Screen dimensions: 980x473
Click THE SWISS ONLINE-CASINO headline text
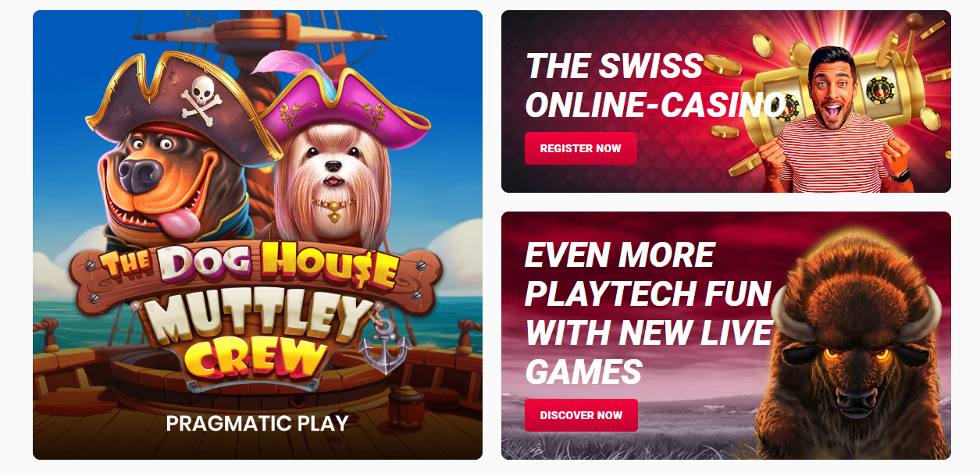pos(654,84)
